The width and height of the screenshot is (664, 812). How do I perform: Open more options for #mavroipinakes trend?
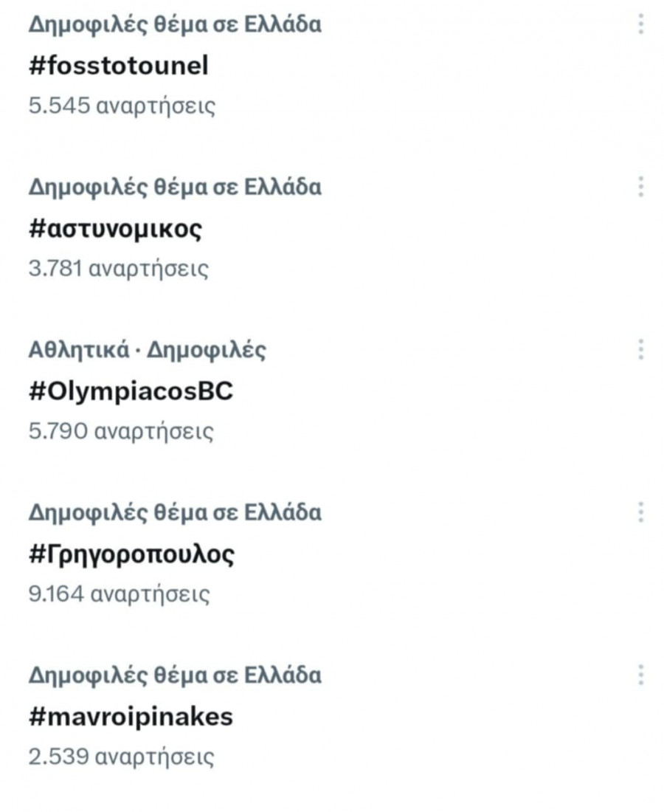point(640,674)
